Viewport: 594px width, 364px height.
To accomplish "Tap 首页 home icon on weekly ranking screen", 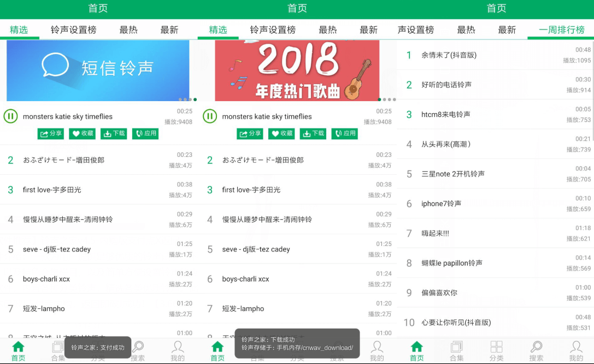I will (x=416, y=351).
